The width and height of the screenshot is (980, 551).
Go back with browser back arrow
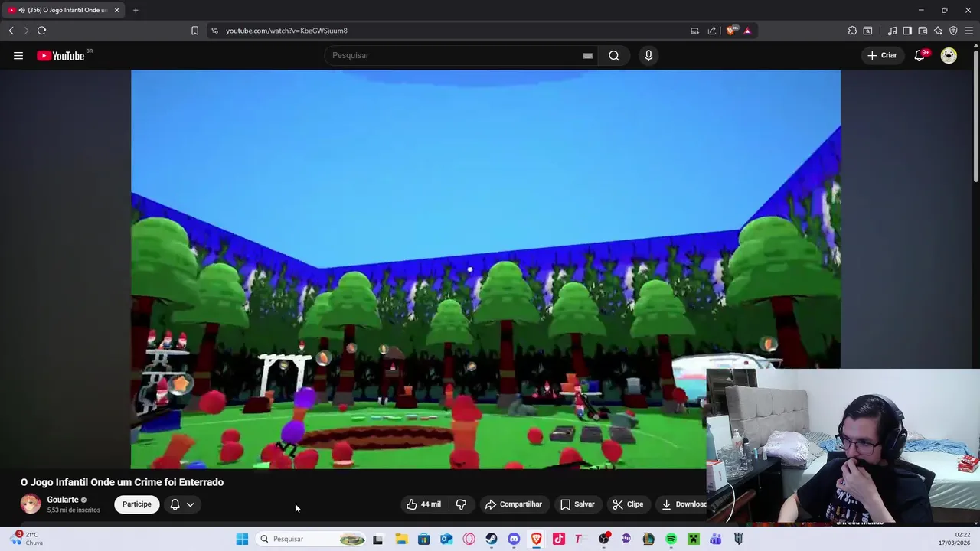[x=11, y=31]
